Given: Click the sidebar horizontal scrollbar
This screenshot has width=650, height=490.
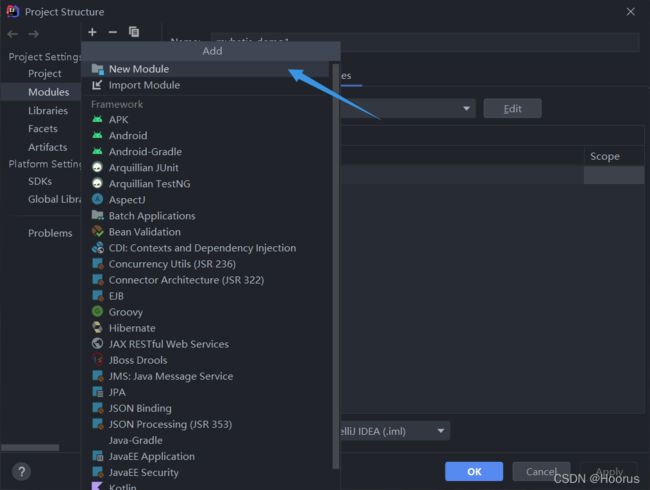Looking at the screenshot, I should (30, 447).
